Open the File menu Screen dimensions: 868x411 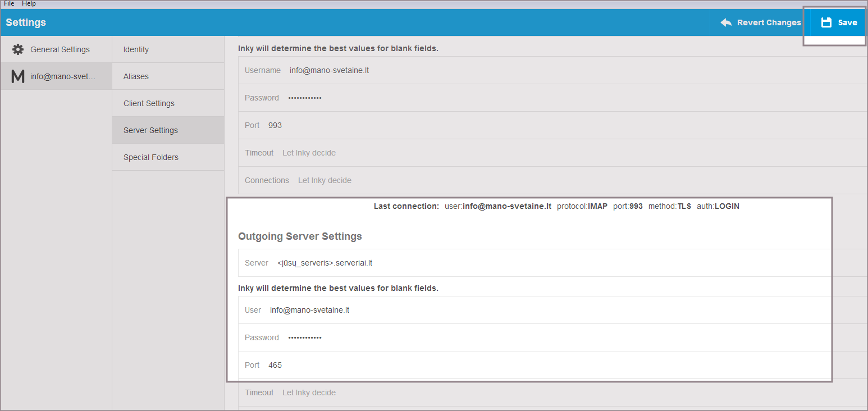(x=9, y=3)
